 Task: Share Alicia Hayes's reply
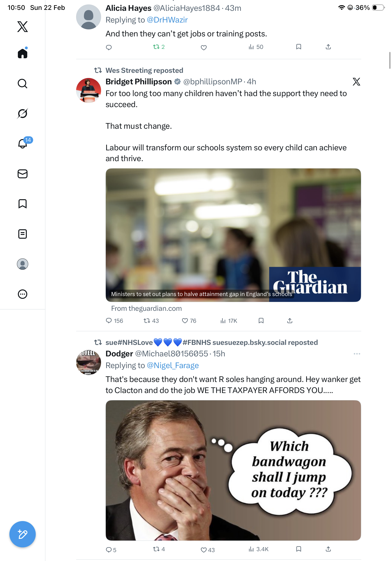click(328, 47)
